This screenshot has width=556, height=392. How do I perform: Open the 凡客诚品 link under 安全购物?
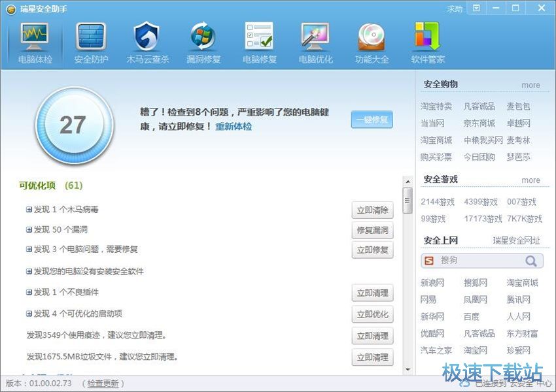pyautogui.click(x=479, y=106)
